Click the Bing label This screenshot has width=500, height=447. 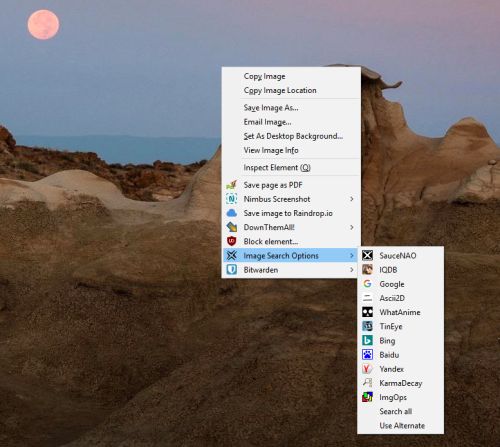(387, 341)
